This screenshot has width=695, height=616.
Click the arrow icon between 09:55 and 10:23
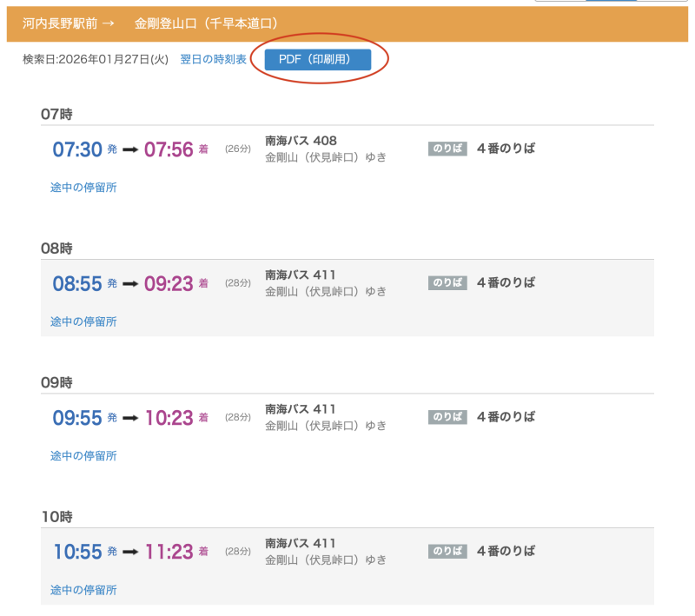[130, 418]
